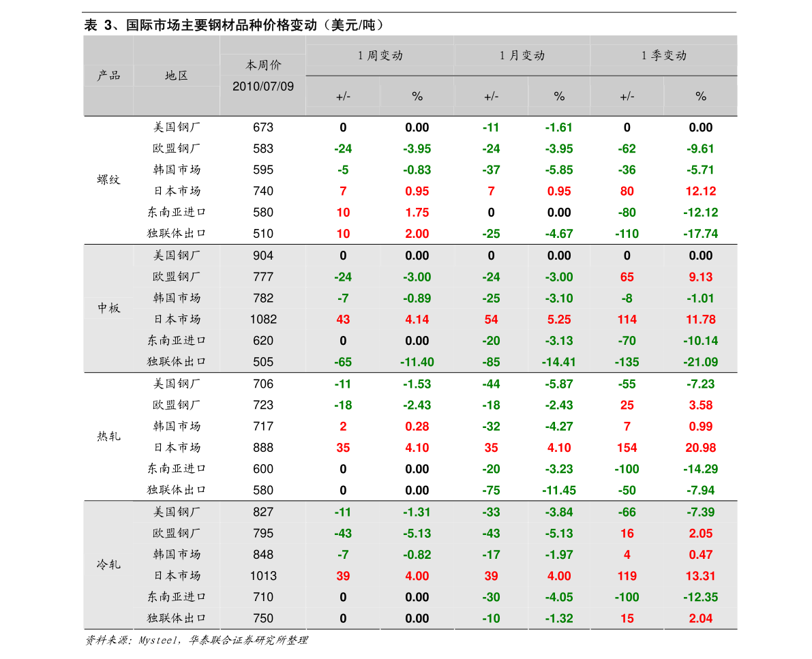Click price 750 for 冷轧 独联体出口
This screenshot has height=659, width=812.
[x=263, y=618]
